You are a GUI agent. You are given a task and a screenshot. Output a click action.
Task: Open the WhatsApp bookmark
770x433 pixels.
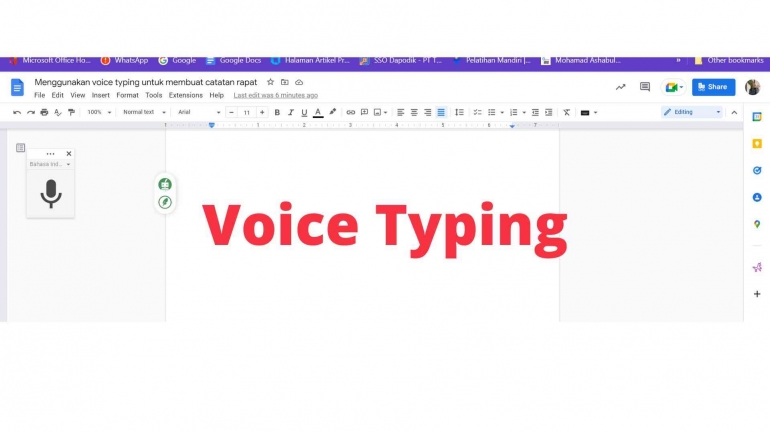coord(124,60)
